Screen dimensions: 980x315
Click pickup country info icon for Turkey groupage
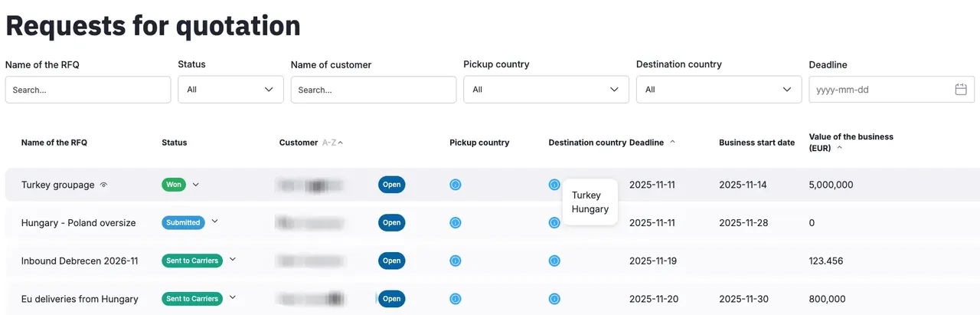pos(456,185)
